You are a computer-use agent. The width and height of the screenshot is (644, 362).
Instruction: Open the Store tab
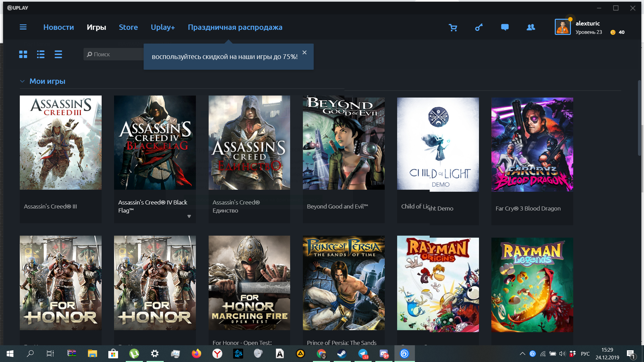click(128, 27)
